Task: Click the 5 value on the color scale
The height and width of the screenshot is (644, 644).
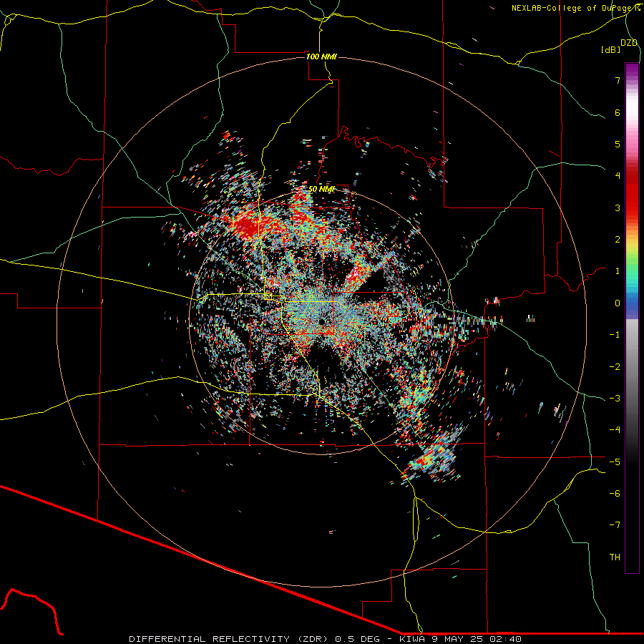Action: [x=618, y=144]
